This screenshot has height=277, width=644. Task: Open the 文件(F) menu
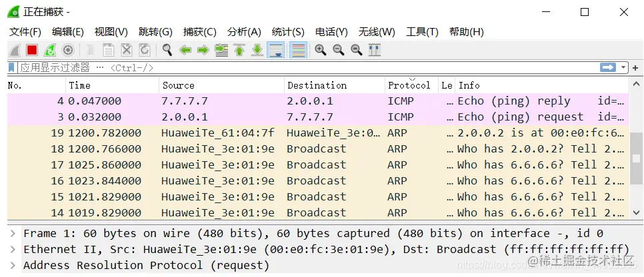[x=25, y=32]
